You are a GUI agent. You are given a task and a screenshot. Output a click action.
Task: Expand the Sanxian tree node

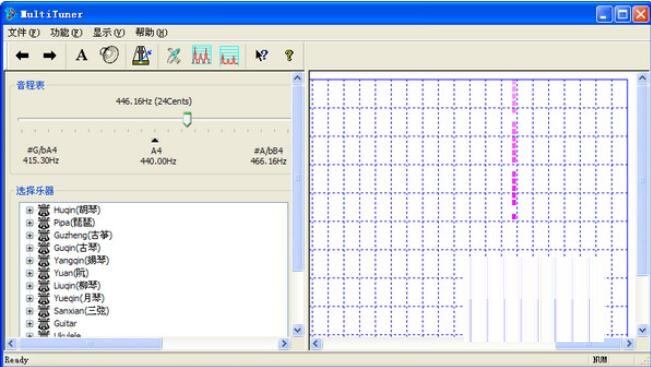pos(29,311)
